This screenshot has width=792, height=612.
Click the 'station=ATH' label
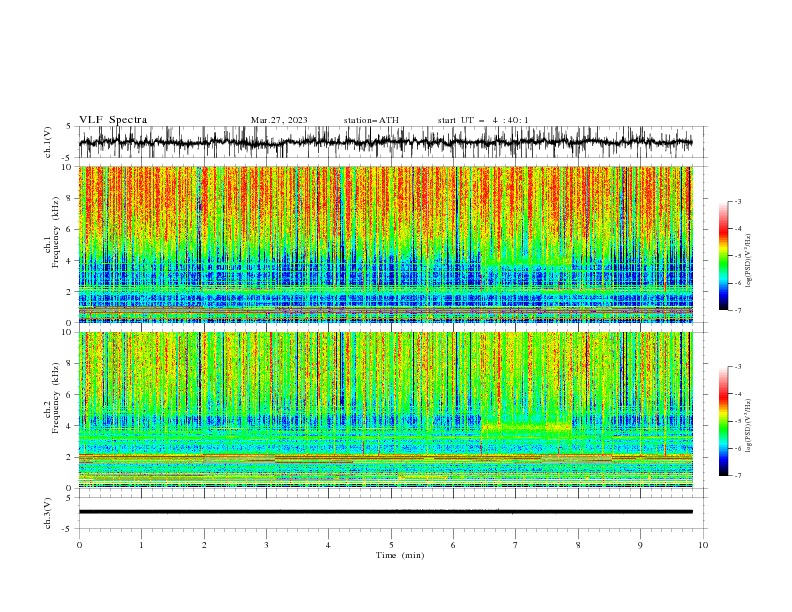pyautogui.click(x=371, y=120)
